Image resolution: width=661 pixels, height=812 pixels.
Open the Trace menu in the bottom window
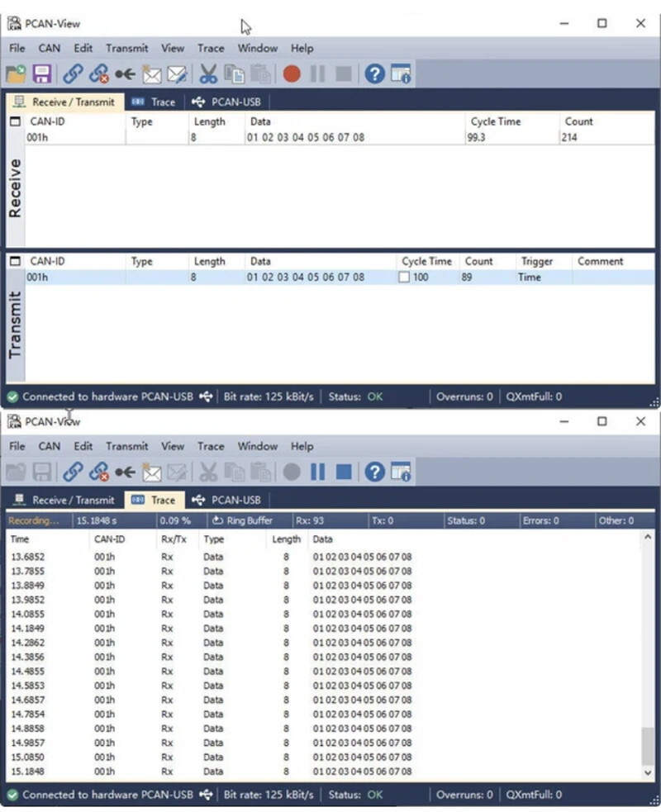(211, 446)
